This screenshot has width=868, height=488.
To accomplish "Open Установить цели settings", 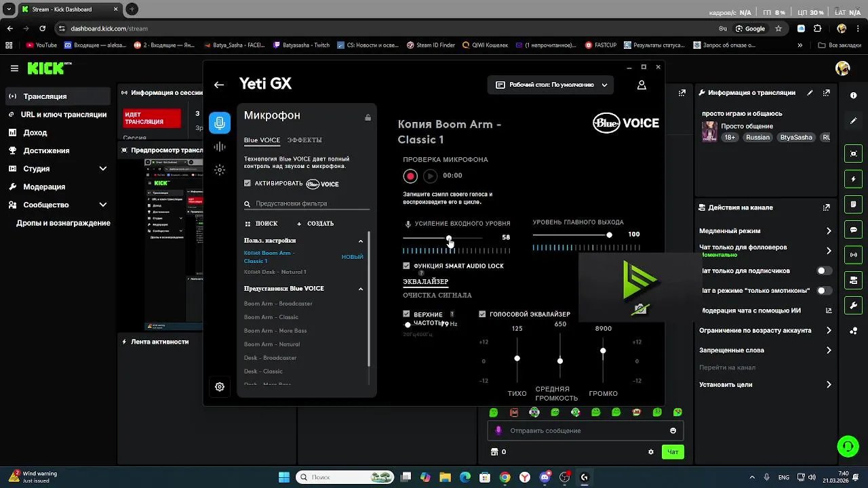I will tap(766, 385).
